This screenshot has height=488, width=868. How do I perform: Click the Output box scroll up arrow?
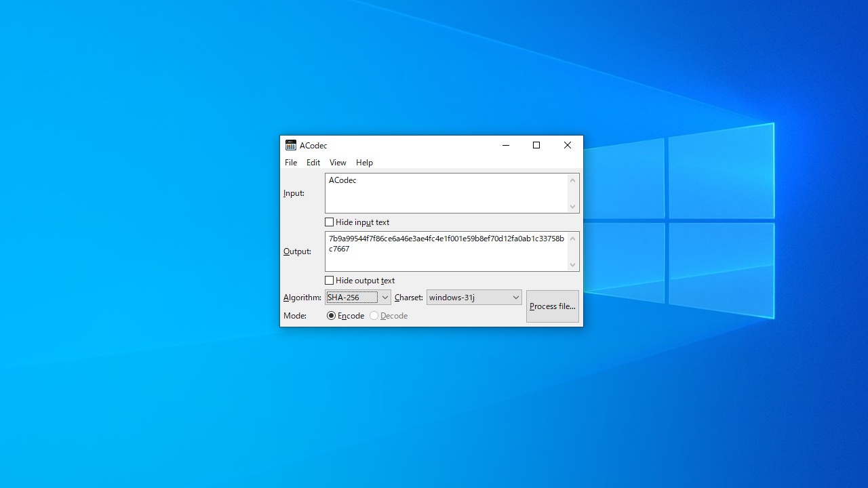(573, 239)
